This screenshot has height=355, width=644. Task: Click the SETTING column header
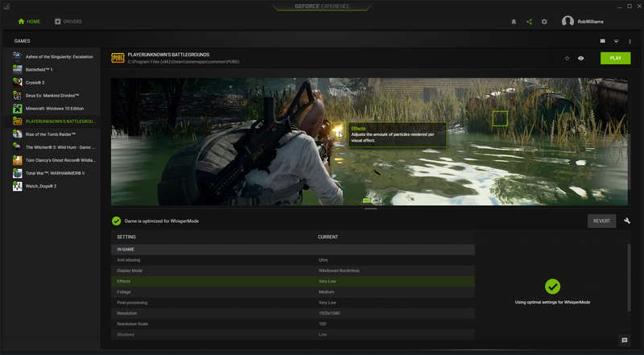point(126,237)
